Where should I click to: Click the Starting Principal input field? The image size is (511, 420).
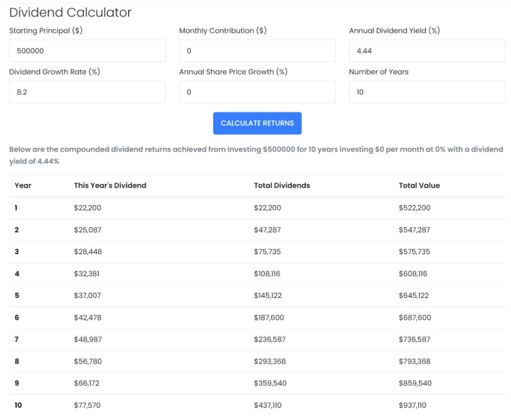click(x=87, y=51)
